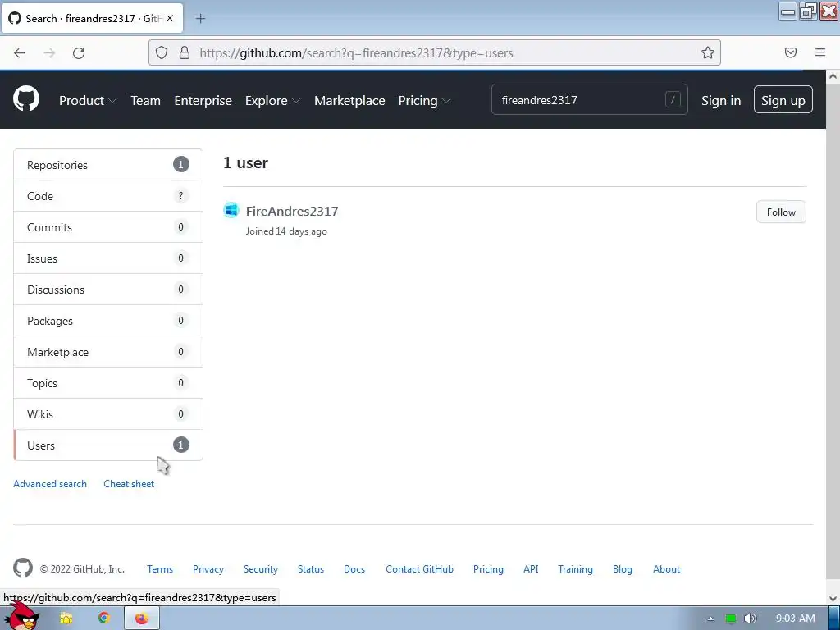
Task: Select the Code search filter
Action: (x=108, y=196)
